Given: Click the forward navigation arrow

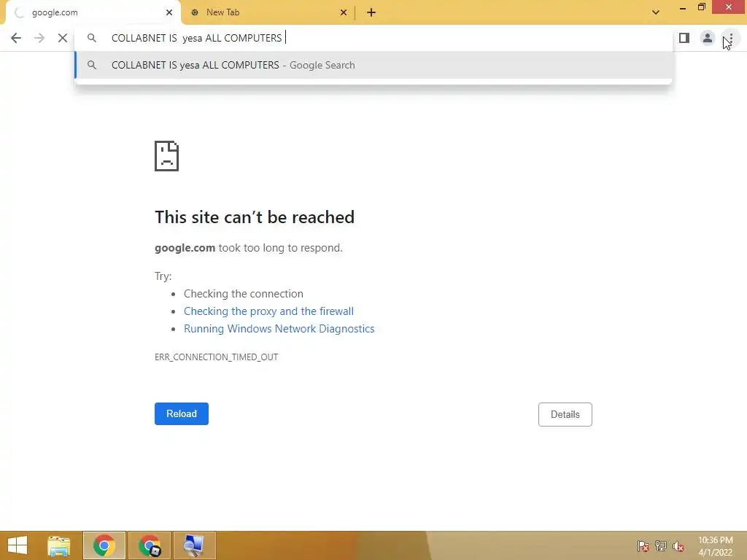Looking at the screenshot, I should point(39,38).
